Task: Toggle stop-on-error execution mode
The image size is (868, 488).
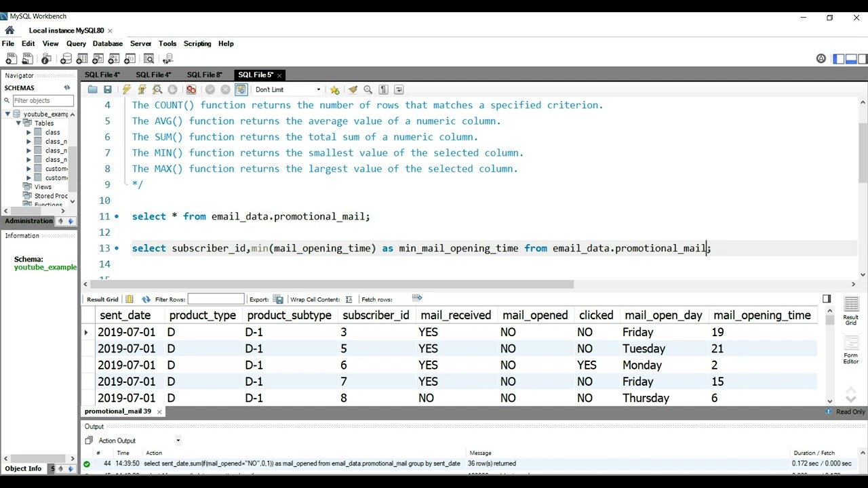Action: pyautogui.click(x=191, y=89)
